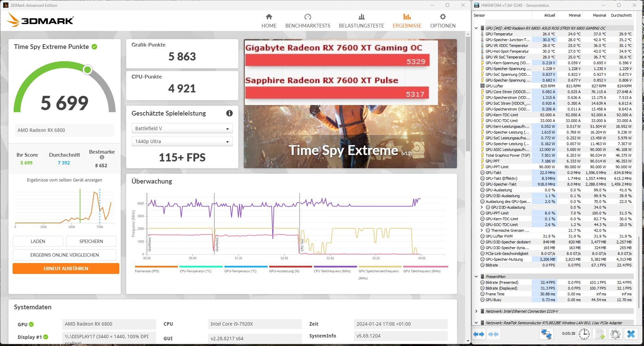Click green validation check beside Time Spy Extreme Punkte
The height and width of the screenshot is (346, 644).
tap(95, 47)
